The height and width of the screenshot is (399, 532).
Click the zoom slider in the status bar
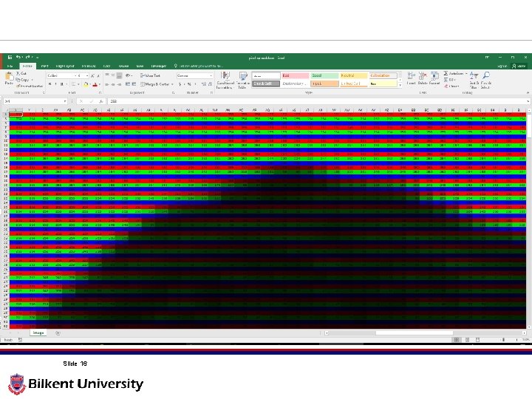pyautogui.click(x=503, y=340)
